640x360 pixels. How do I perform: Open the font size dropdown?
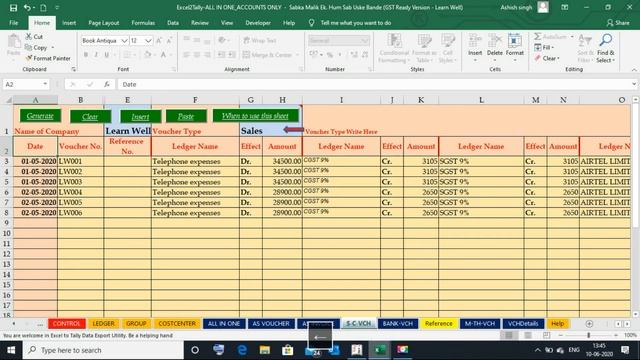pyautogui.click(x=148, y=40)
